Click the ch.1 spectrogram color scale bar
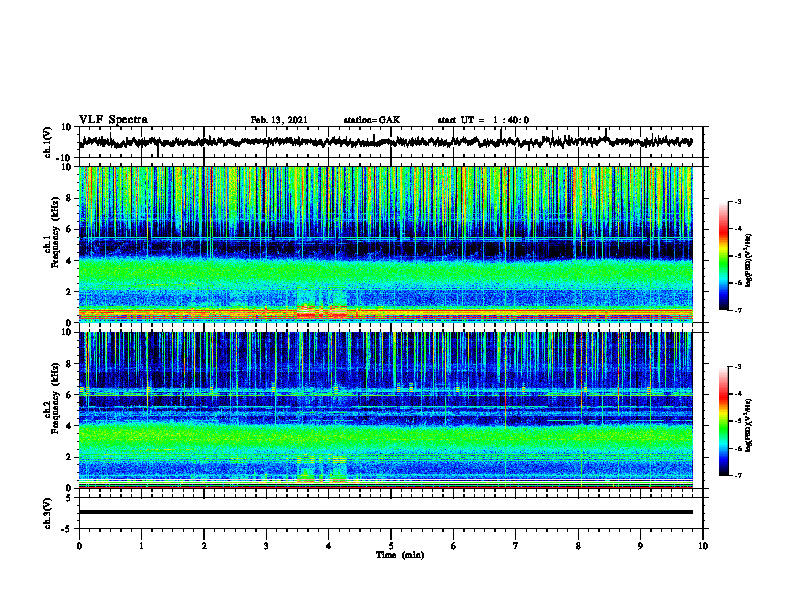792x612 pixels. tap(724, 256)
